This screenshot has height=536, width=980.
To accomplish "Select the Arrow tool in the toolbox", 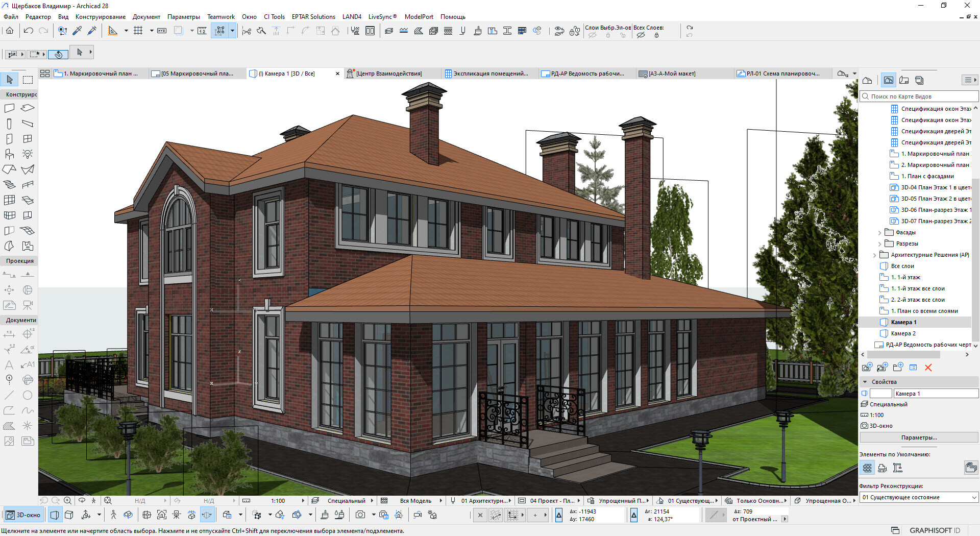I will tap(10, 80).
